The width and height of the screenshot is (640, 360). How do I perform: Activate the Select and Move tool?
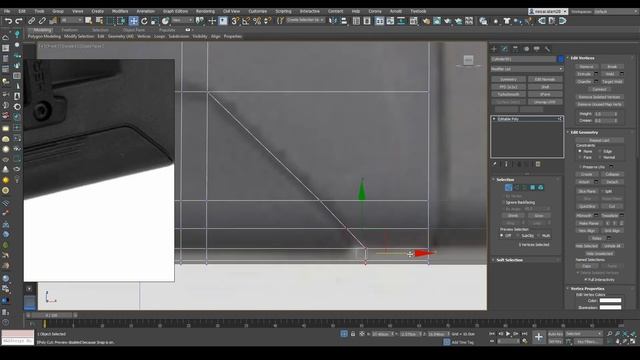tap(133, 21)
